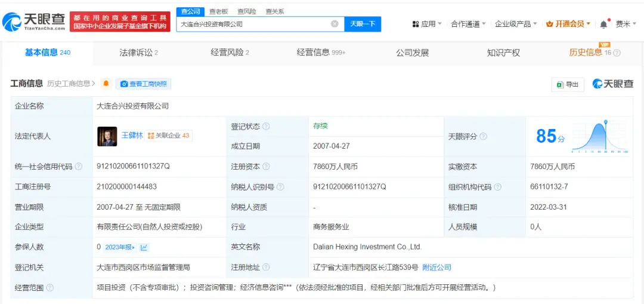Click the help icon next to 天眼评分
The height and width of the screenshot is (304, 644).
point(484,137)
